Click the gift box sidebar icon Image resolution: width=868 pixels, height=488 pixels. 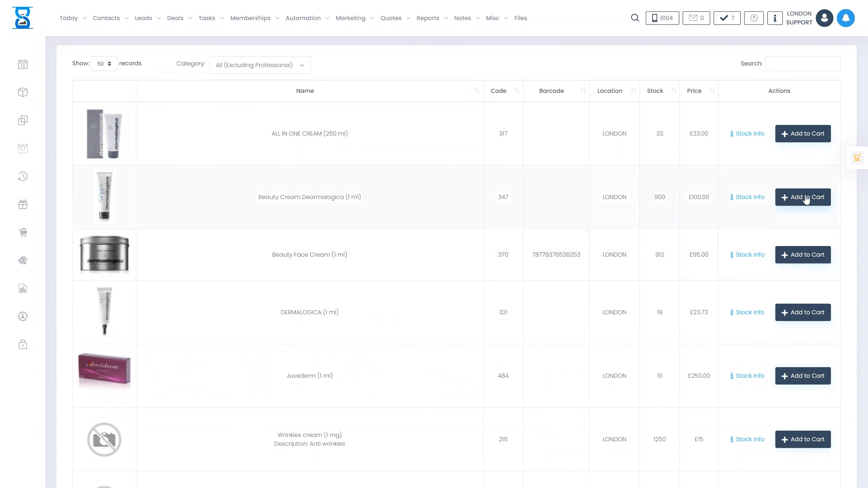pos(23,204)
